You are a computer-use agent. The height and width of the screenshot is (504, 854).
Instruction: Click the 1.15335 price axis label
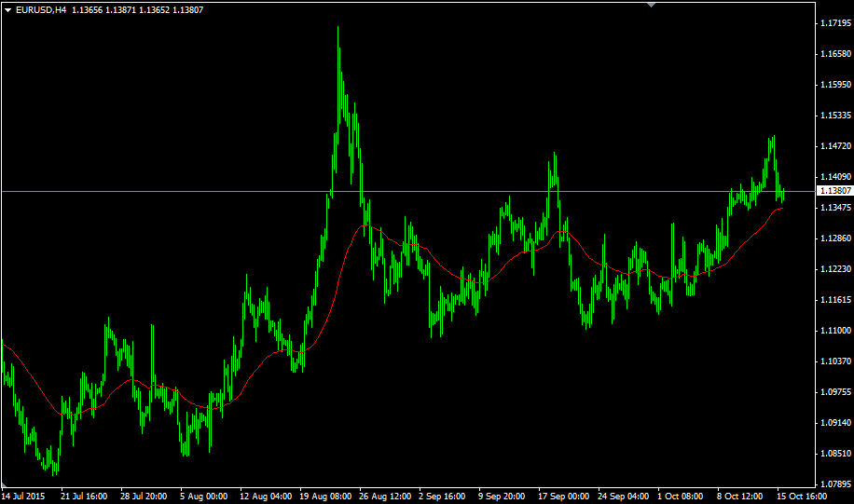[x=835, y=115]
